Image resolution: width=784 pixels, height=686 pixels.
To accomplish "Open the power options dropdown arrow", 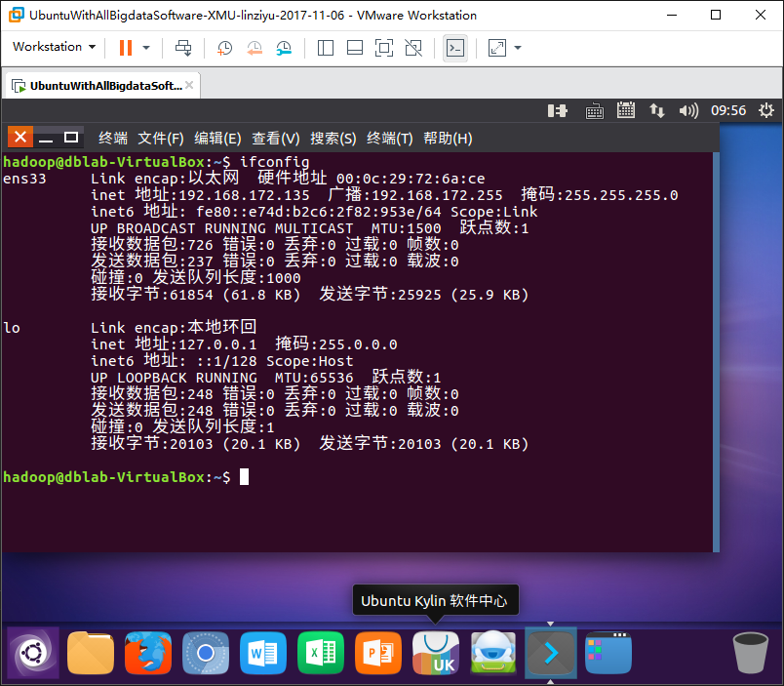I will tap(146, 48).
